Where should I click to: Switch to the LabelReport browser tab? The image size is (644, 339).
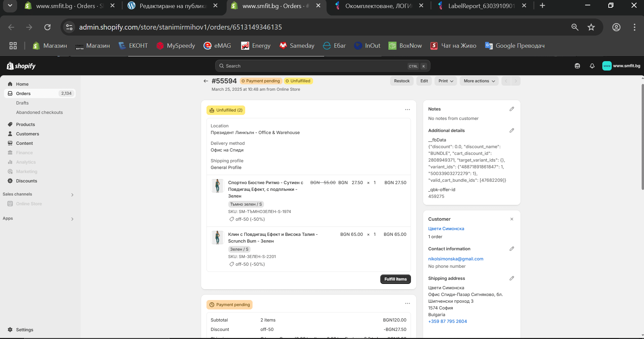481,6
